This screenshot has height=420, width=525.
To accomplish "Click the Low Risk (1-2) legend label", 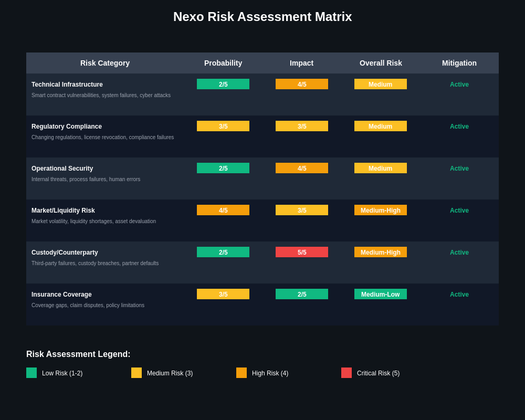I will pos(62,373).
